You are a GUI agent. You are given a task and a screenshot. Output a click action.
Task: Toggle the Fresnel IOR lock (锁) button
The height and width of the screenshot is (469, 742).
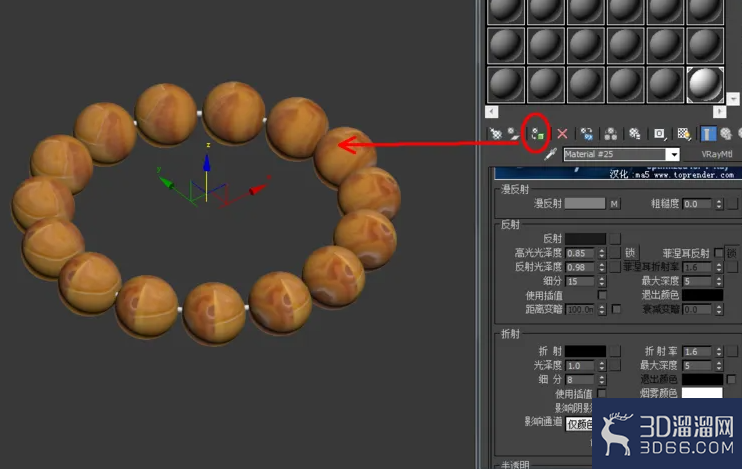732,253
